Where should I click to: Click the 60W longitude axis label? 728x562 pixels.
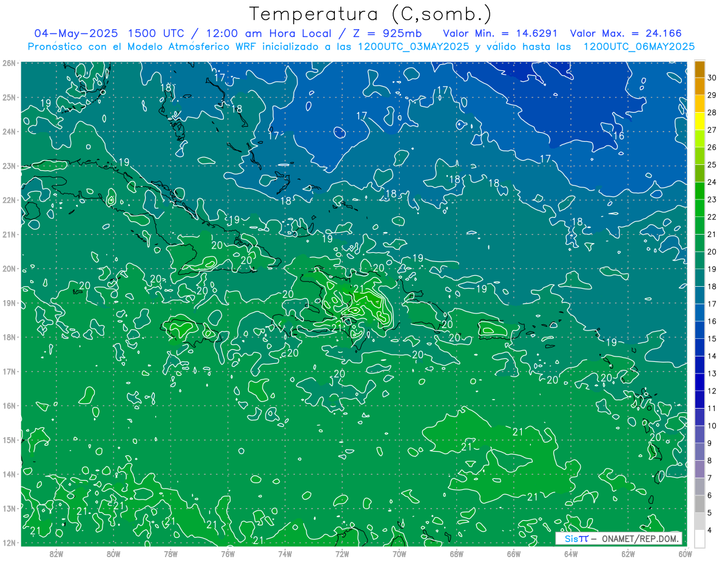click(x=685, y=554)
